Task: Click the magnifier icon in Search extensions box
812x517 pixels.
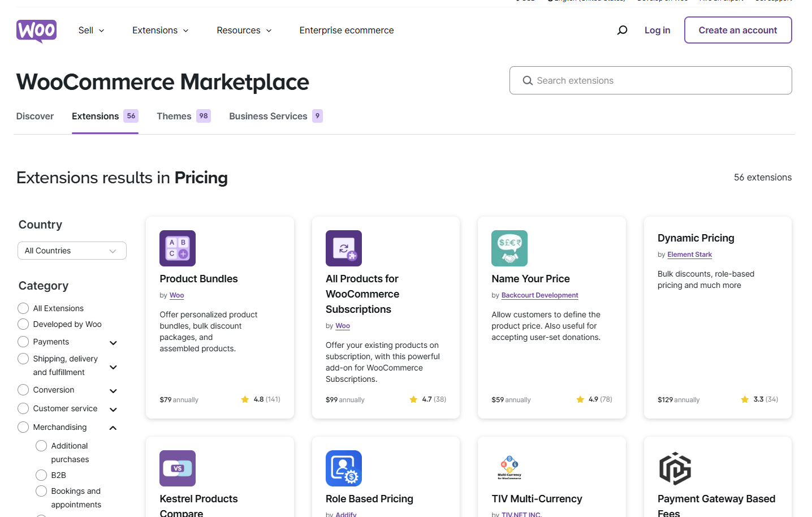Action: click(528, 80)
